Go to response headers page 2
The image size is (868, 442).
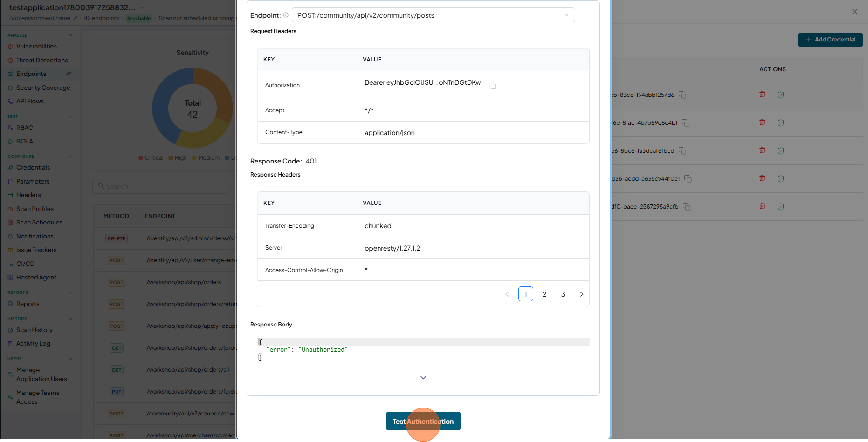click(544, 294)
